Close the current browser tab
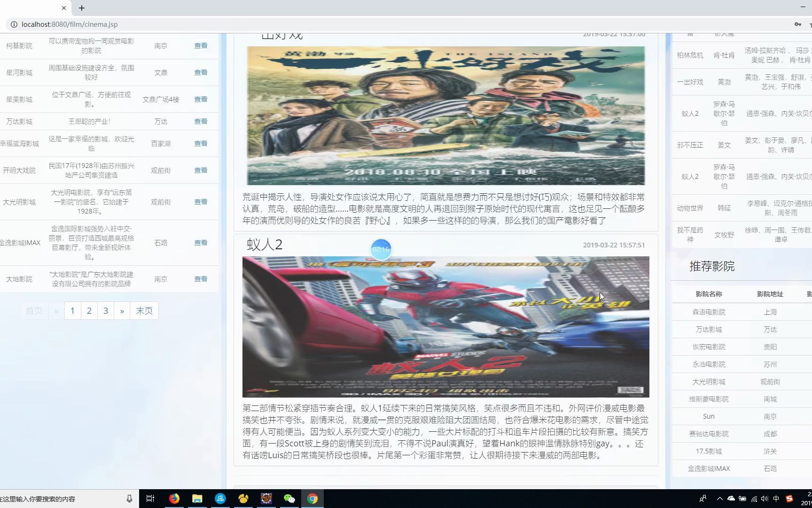 pos(64,8)
